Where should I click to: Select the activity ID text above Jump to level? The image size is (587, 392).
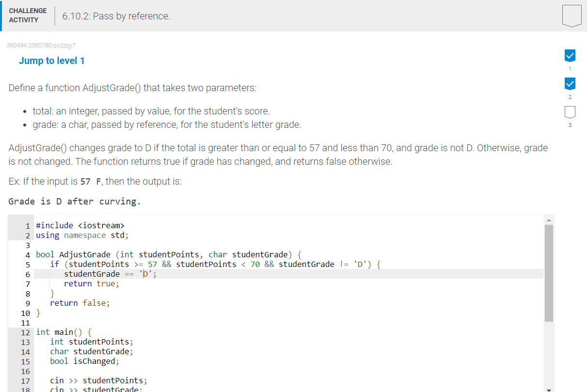click(41, 46)
